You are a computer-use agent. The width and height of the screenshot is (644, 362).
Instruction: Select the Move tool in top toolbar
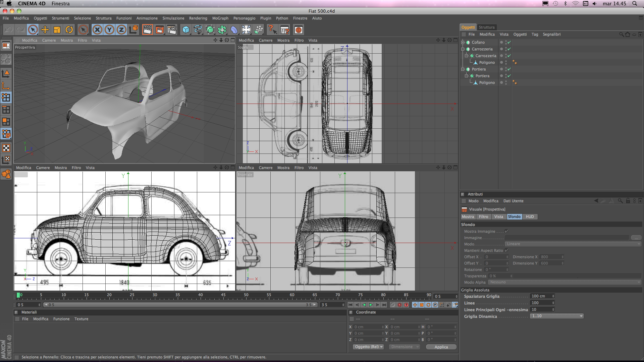45,30
